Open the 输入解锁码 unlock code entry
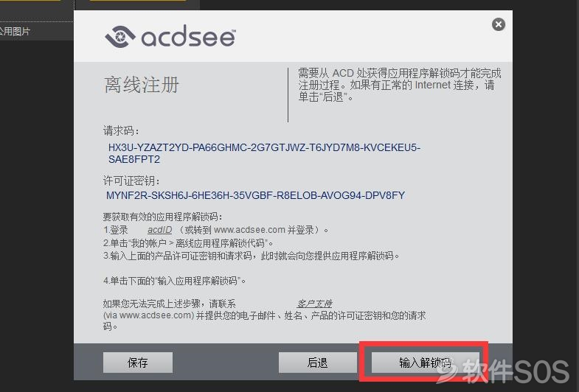 point(425,363)
